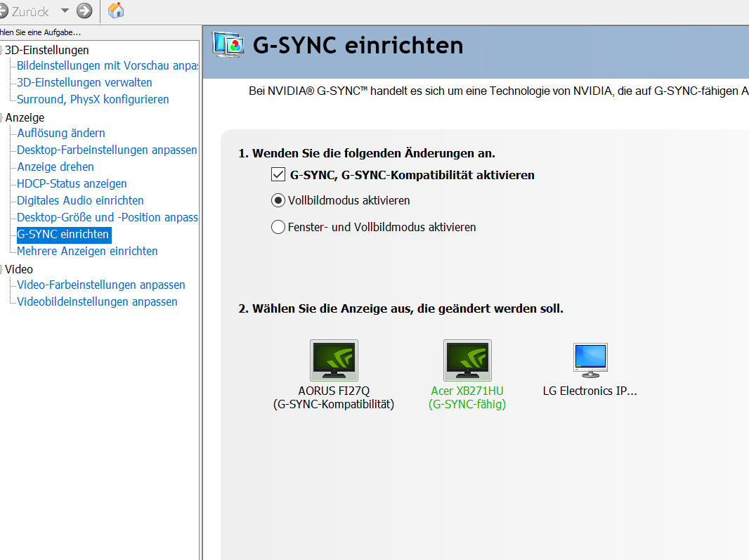Open Anzeige drehen page

(56, 167)
